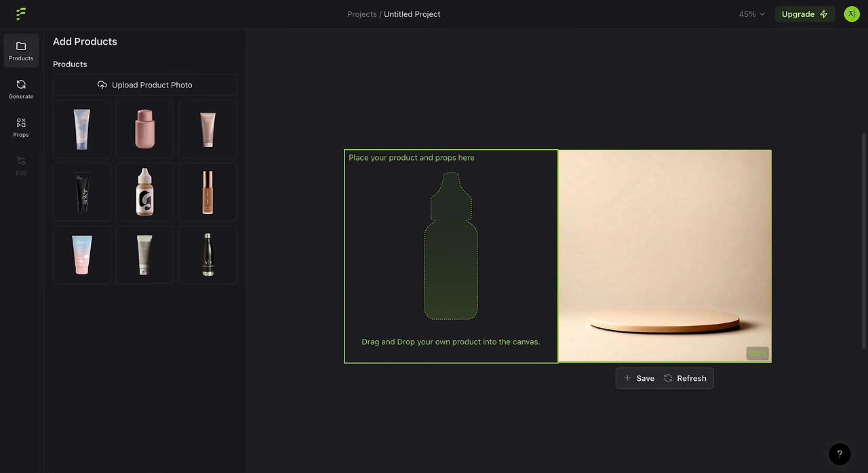Open the Edit sidebar tab
Screen dimensions: 868x473
[x=21, y=166]
